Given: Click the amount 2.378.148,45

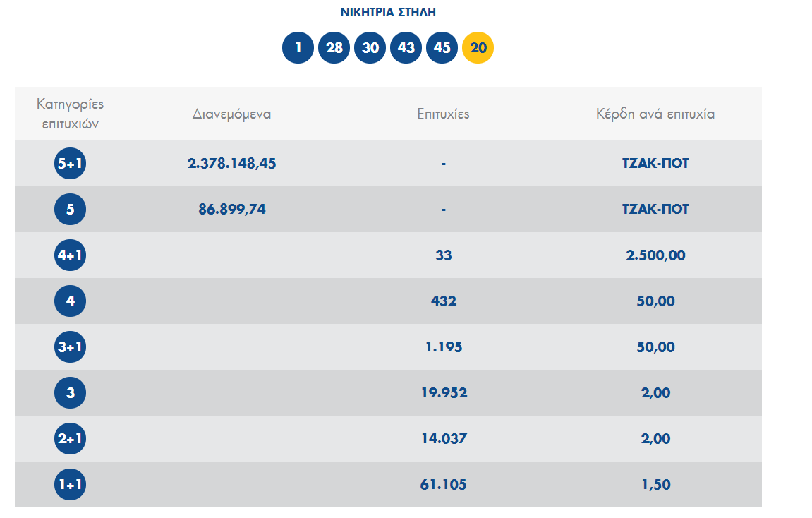Looking at the screenshot, I should point(231,163).
